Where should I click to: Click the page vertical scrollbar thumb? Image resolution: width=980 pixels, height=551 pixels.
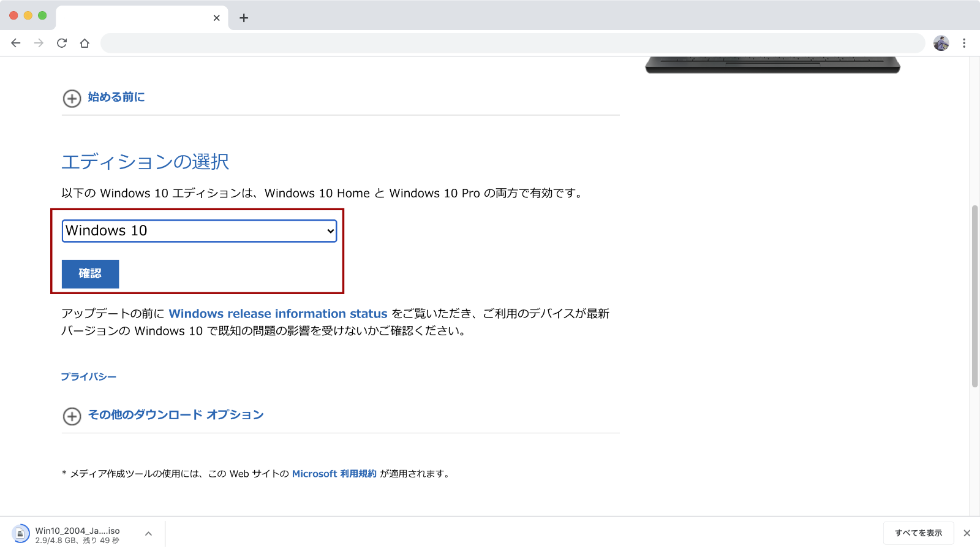point(974,297)
